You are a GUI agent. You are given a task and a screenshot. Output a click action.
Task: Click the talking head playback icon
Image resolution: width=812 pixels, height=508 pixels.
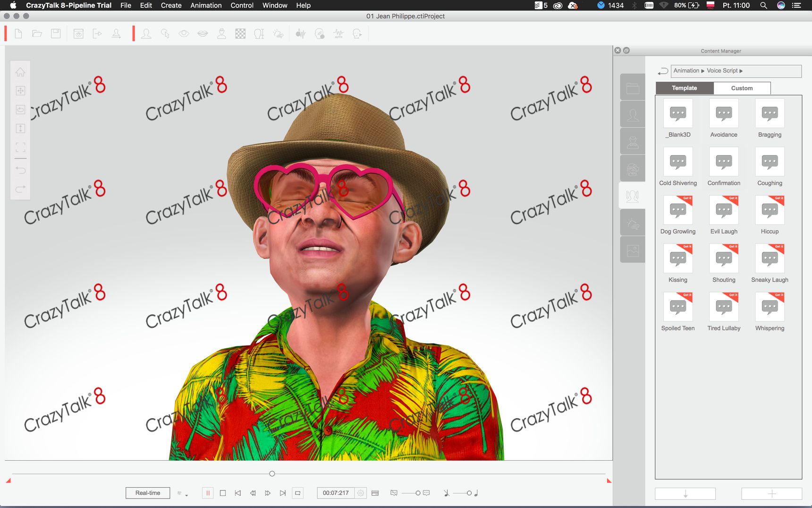coord(357,34)
